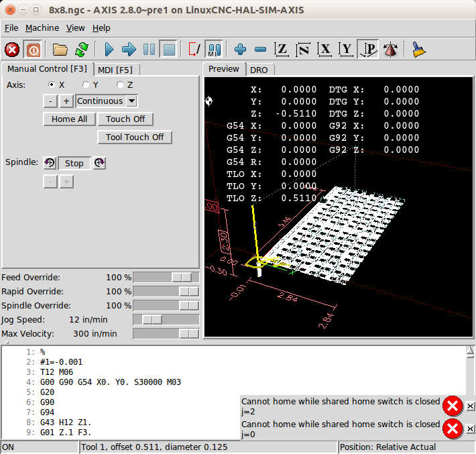
Task: Increase spindle speed plus button
Action: pos(66,182)
